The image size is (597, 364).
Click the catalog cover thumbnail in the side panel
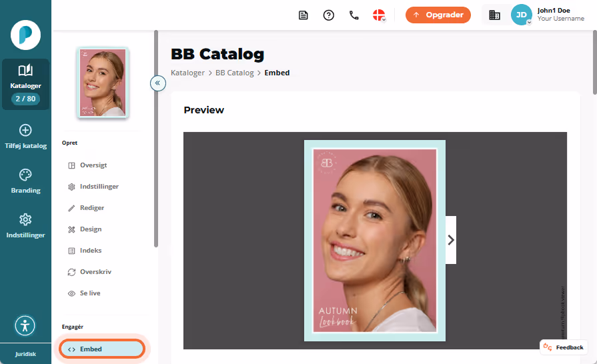[x=103, y=83]
